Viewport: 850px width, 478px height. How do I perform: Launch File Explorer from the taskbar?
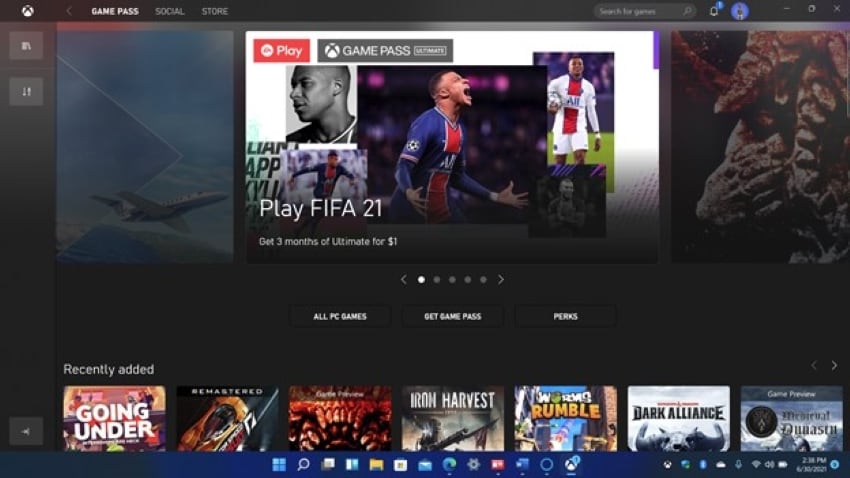(x=376, y=464)
